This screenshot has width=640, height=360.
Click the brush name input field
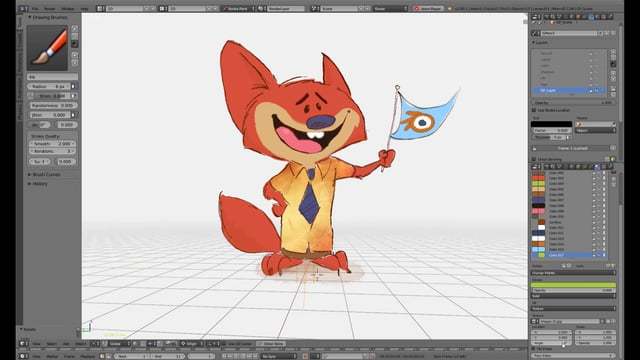[x=52, y=77]
